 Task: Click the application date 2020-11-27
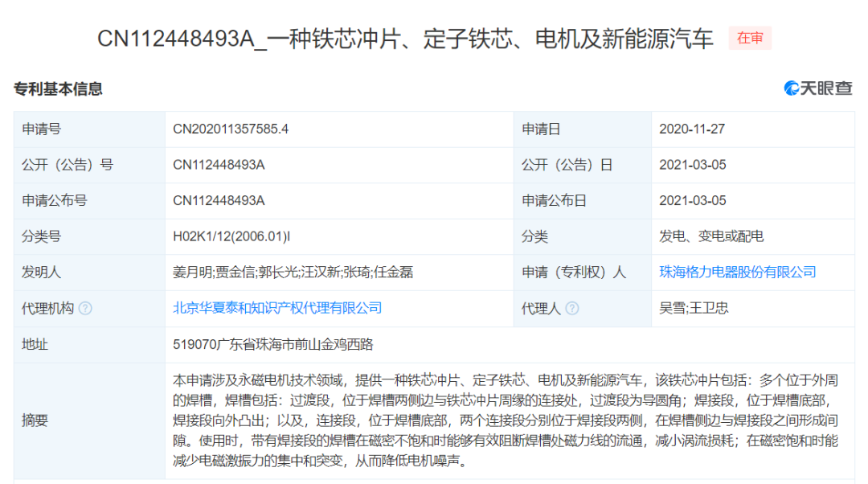click(x=692, y=129)
